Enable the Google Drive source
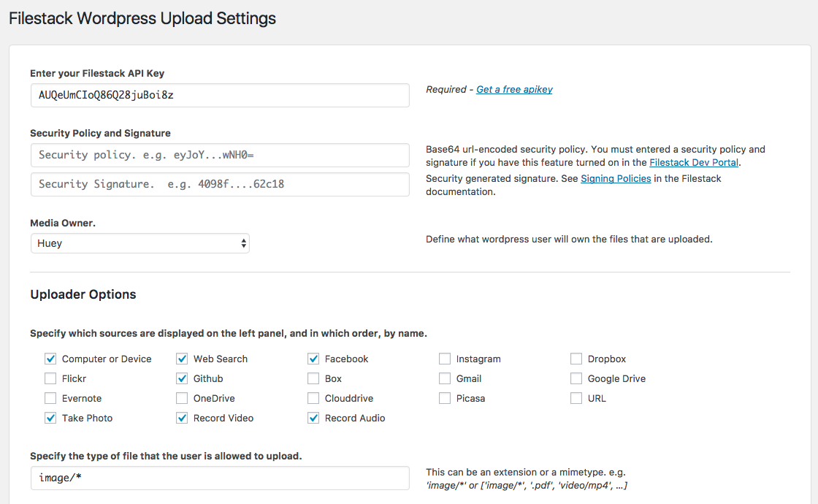818x504 pixels. 576,378
